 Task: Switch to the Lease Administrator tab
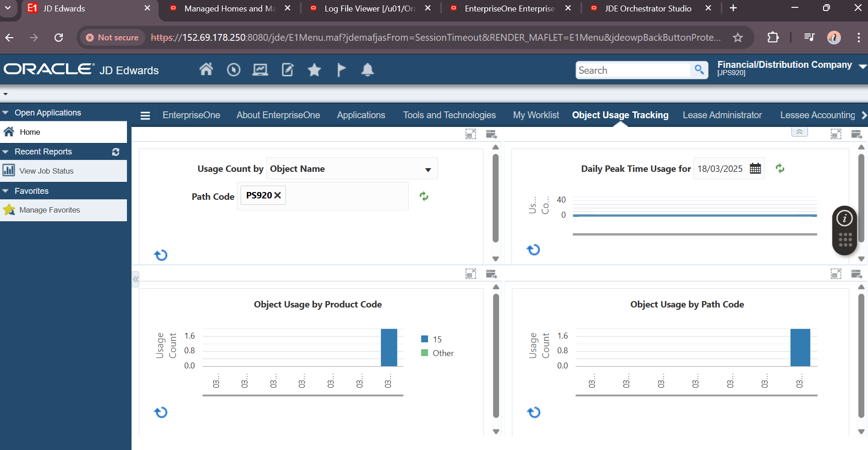[722, 115]
